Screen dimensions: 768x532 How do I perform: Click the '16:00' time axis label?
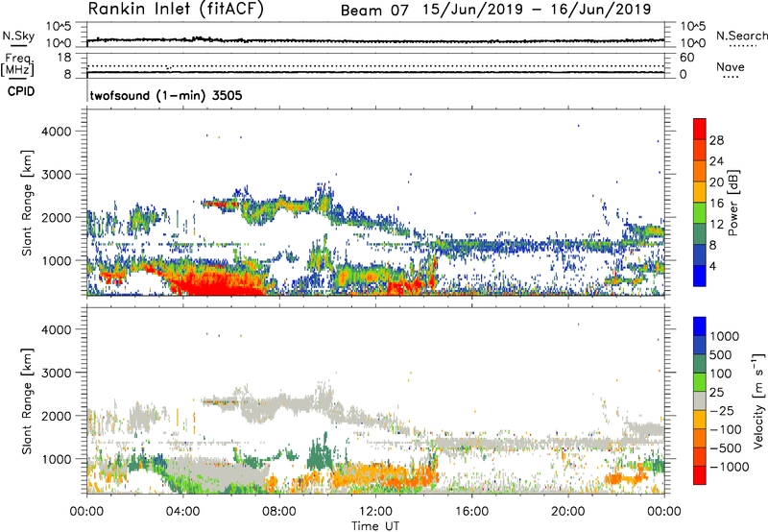click(471, 512)
